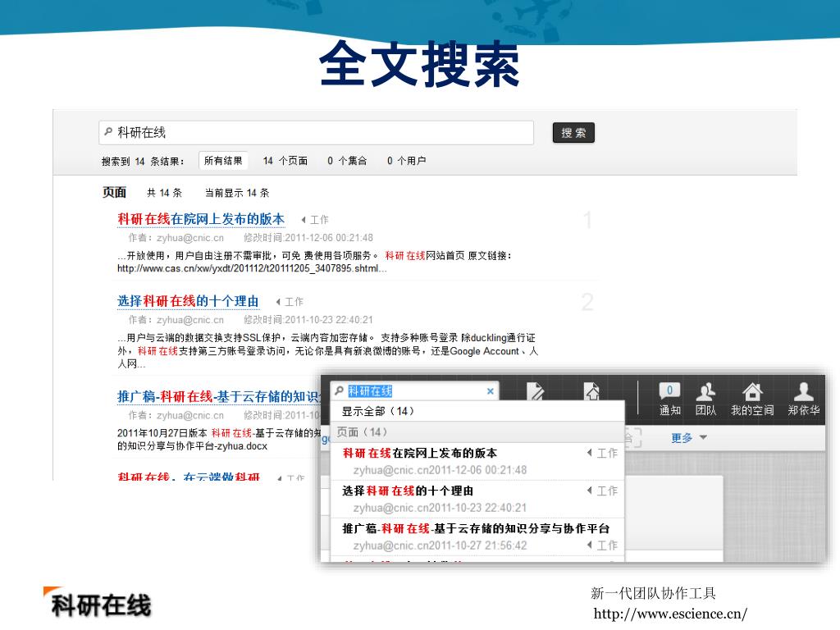
Task: Open result 推广稿-科研在线-基于云存储的知识
Action: click(x=218, y=396)
